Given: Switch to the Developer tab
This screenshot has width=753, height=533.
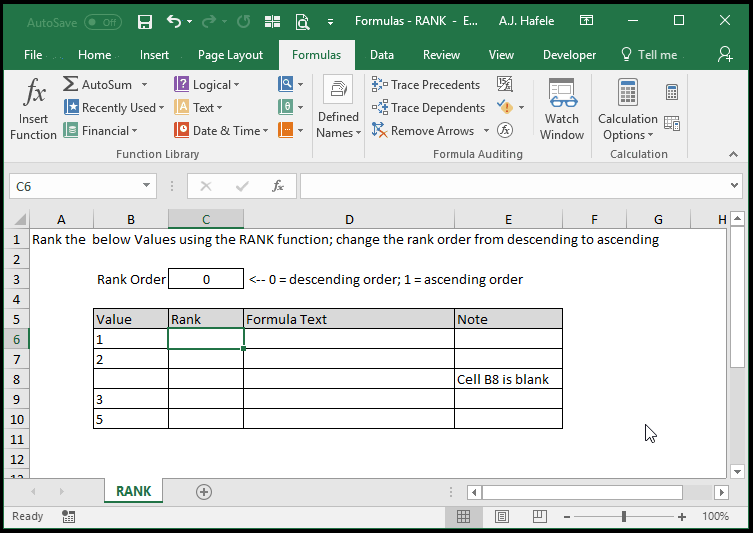Looking at the screenshot, I should pos(569,55).
